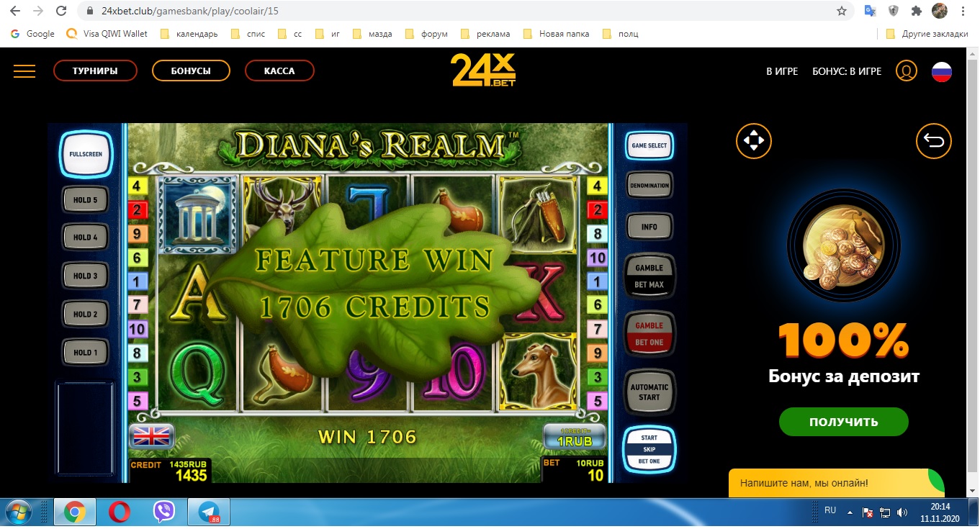Toggle HOLD 5 button
Image resolution: width=980 pixels, height=529 pixels.
pyautogui.click(x=86, y=199)
